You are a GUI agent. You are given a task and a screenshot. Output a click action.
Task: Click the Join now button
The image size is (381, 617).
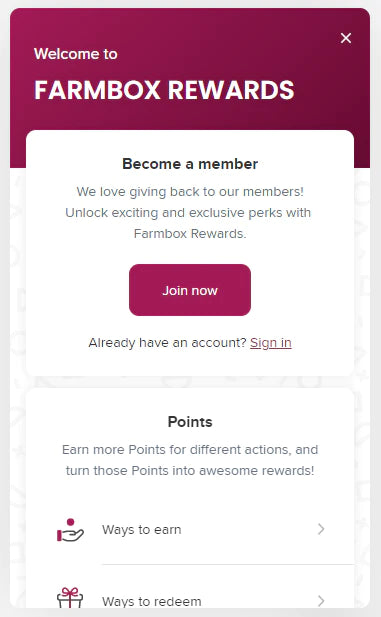(190, 290)
